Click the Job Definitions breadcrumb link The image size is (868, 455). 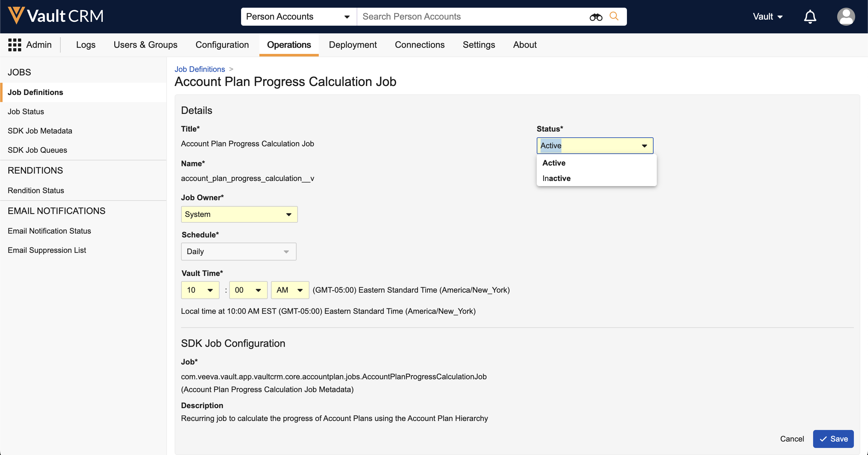[x=199, y=69]
